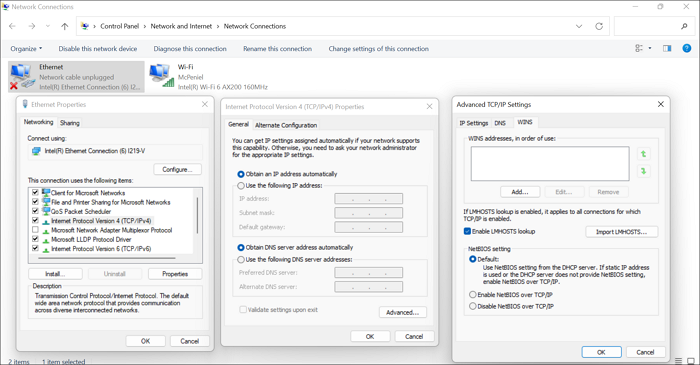
Task: Open the Organize menu
Action: [x=26, y=49]
